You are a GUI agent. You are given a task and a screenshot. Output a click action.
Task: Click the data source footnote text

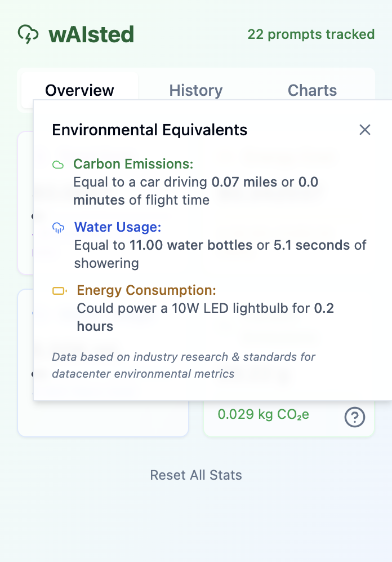pos(184,365)
